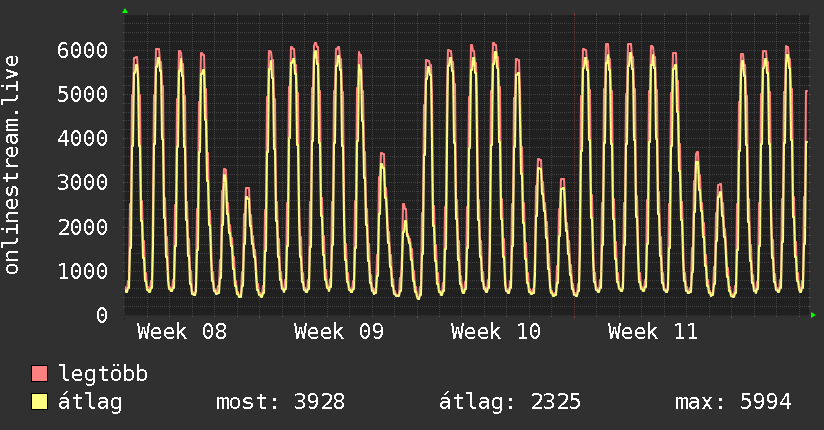Click the 6000 y-axis tick label
The height and width of the screenshot is (430, 824).
[x=82, y=50]
